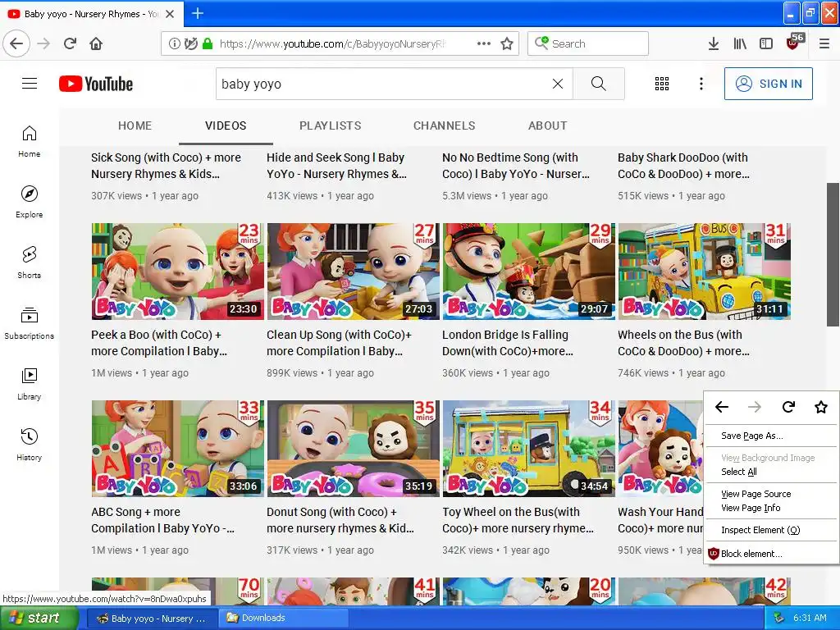
Task: Open Donut Song video thumbnail
Action: click(x=353, y=449)
